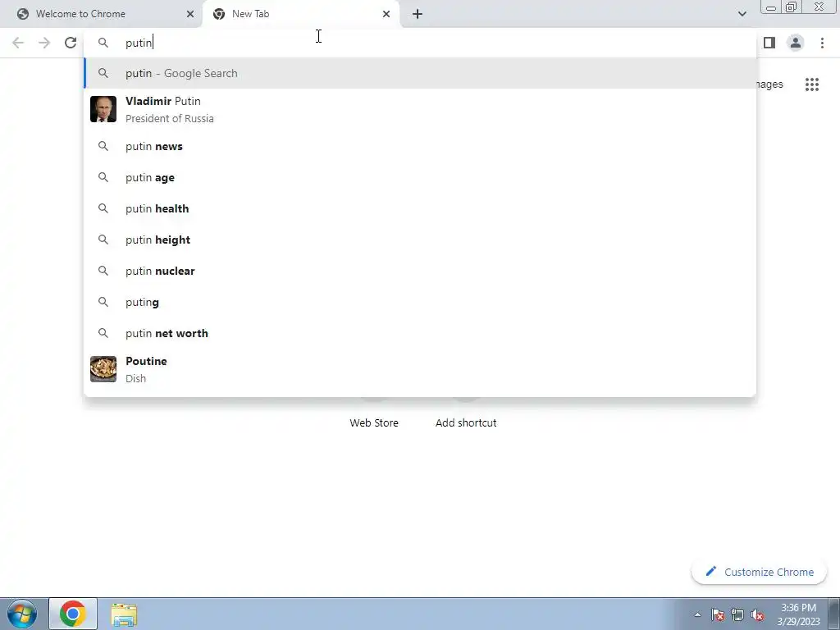Open the Chrome profile avatar

pyautogui.click(x=796, y=43)
